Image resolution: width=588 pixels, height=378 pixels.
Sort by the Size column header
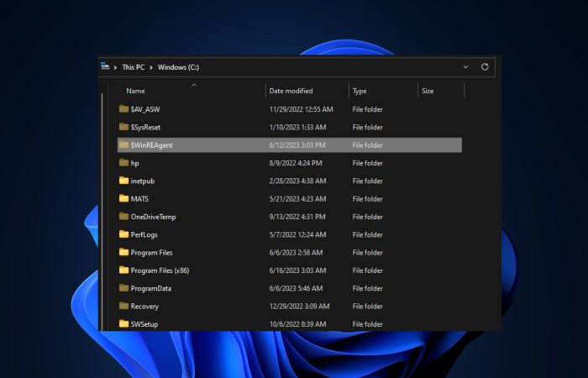pos(428,91)
